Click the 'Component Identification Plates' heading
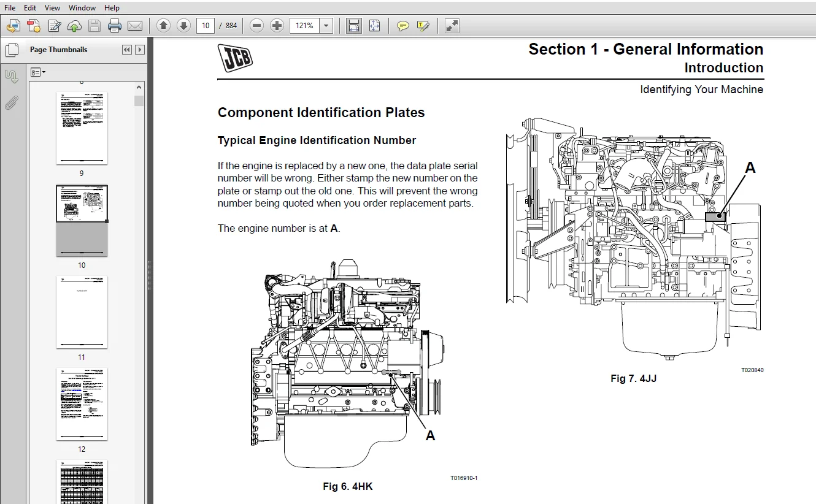The height and width of the screenshot is (504, 816). [321, 113]
